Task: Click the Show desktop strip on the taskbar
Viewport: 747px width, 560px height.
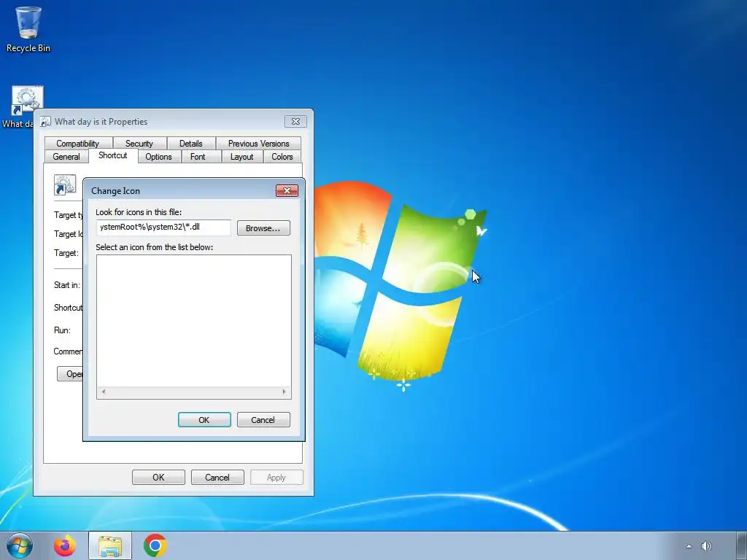Action: click(x=742, y=545)
